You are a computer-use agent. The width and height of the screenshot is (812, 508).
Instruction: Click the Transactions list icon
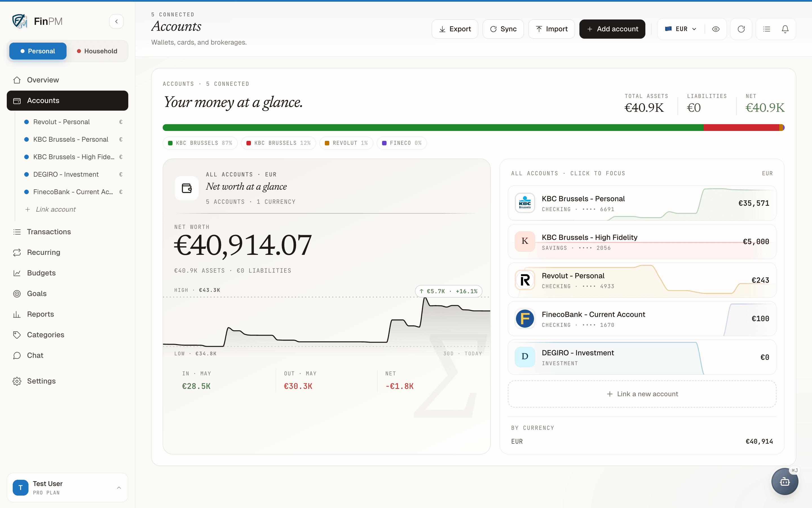pos(17,232)
